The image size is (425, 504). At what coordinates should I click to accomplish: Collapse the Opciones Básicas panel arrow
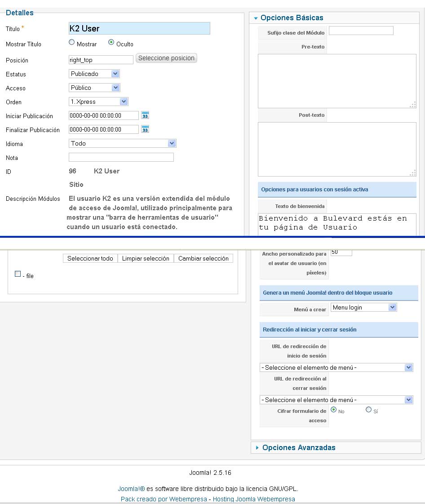click(x=256, y=18)
